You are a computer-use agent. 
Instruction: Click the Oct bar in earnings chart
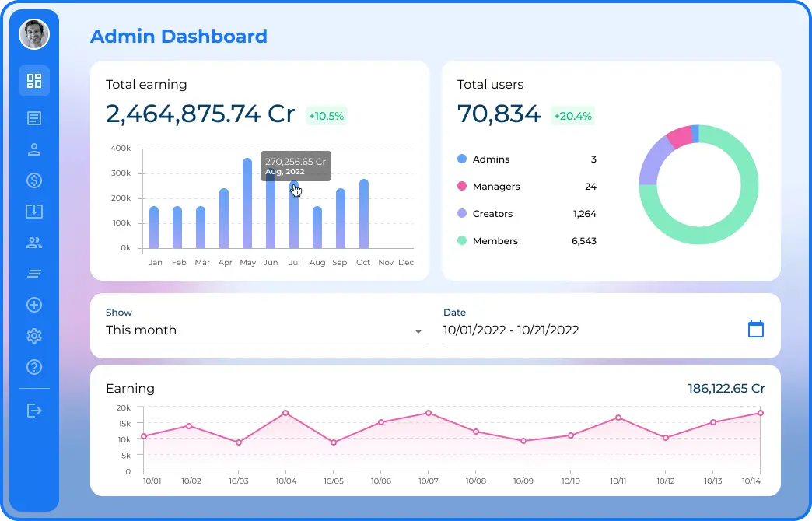pyautogui.click(x=363, y=214)
